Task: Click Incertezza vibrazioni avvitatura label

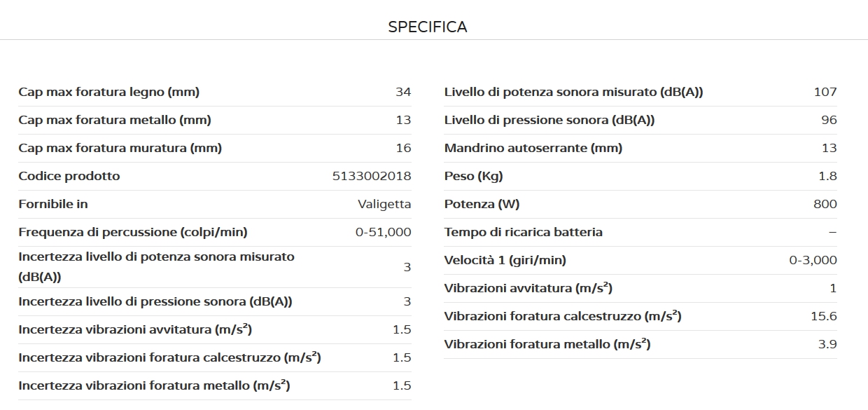Action: coord(135,329)
